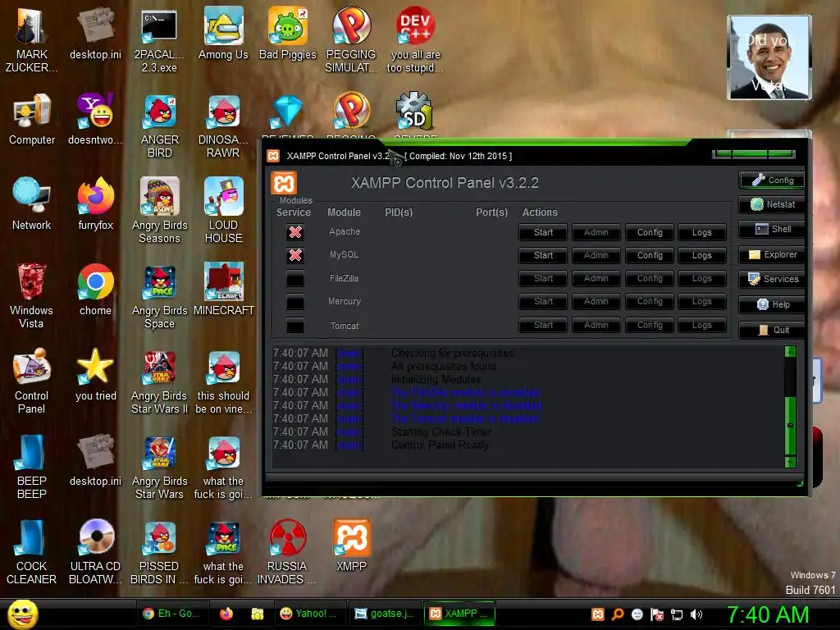Image resolution: width=840 pixels, height=630 pixels.
Task: Toggle the MySQL service install checkbox
Action: pyautogui.click(x=295, y=255)
